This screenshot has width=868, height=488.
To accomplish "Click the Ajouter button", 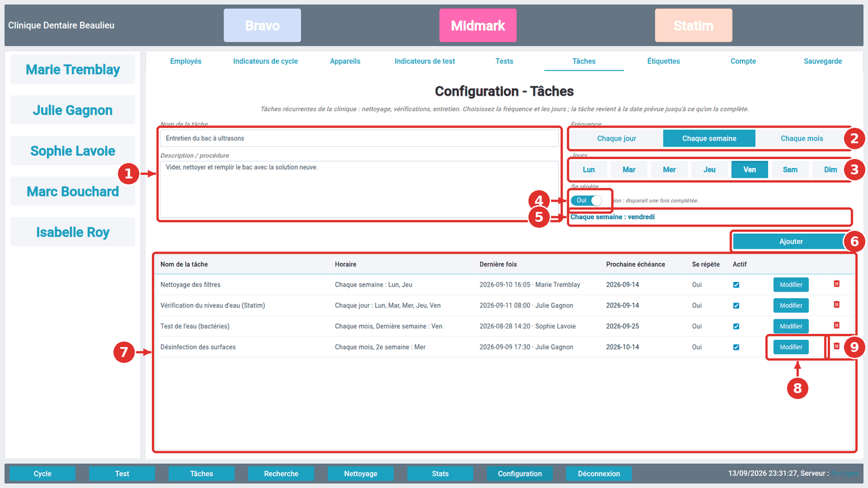I will pyautogui.click(x=791, y=241).
